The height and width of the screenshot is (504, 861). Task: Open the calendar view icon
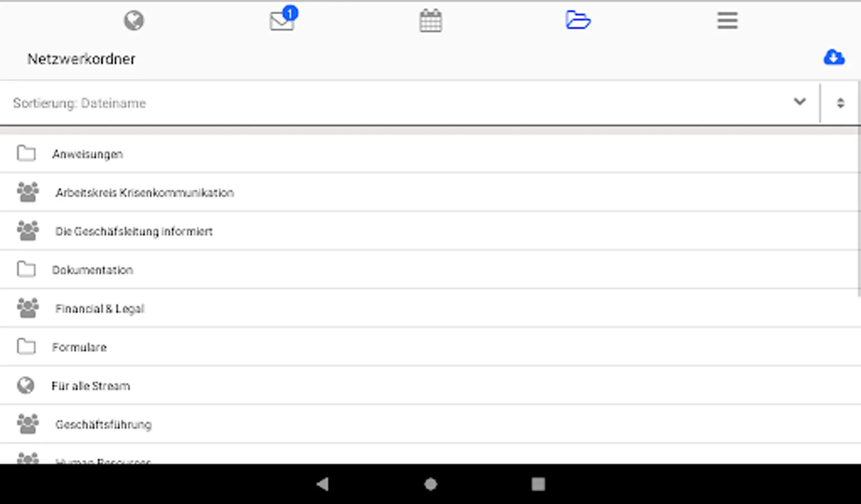(430, 21)
